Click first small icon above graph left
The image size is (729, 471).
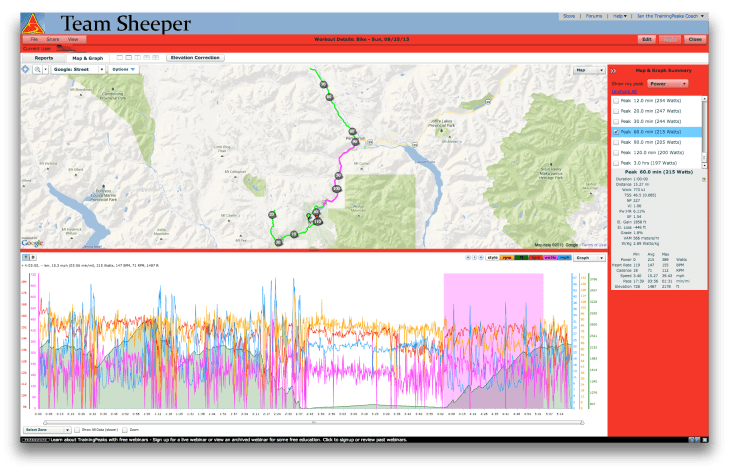[x=26, y=257]
